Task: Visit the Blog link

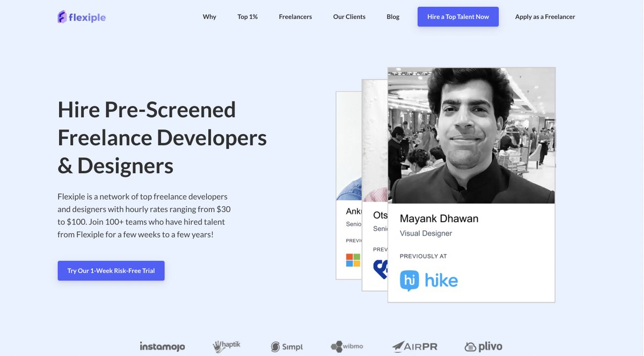Action: click(x=393, y=17)
